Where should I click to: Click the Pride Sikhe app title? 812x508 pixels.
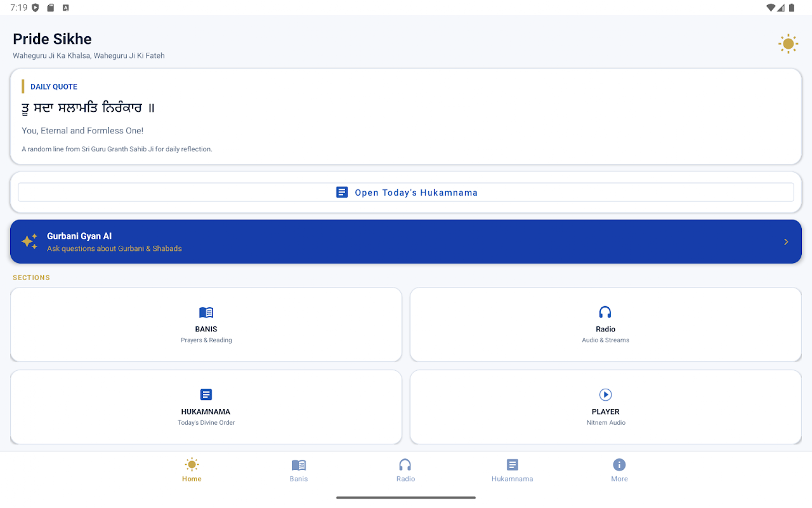coord(52,39)
